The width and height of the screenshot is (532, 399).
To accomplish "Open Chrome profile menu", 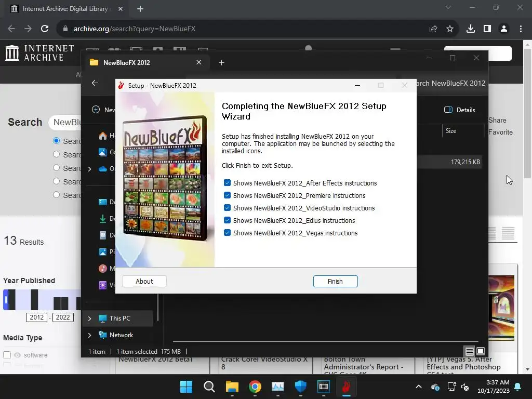I will [x=504, y=29].
